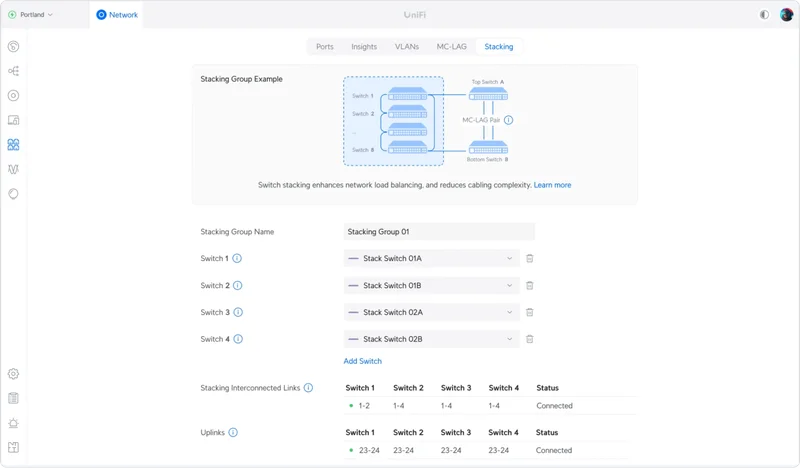This screenshot has width=800, height=468.
Task: Click the Uplinks 'Connected' status
Action: click(554, 450)
